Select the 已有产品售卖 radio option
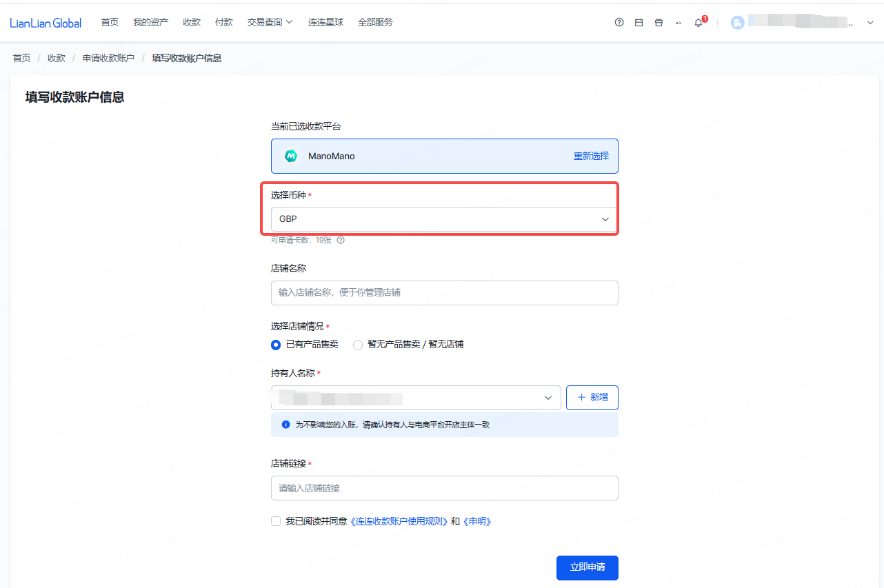The height and width of the screenshot is (588, 884). click(276, 345)
